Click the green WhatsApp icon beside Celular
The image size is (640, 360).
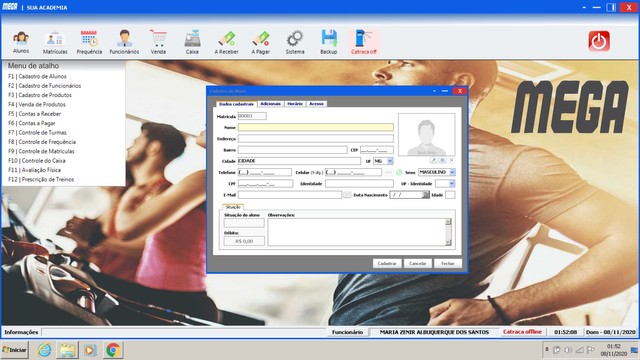coord(399,172)
